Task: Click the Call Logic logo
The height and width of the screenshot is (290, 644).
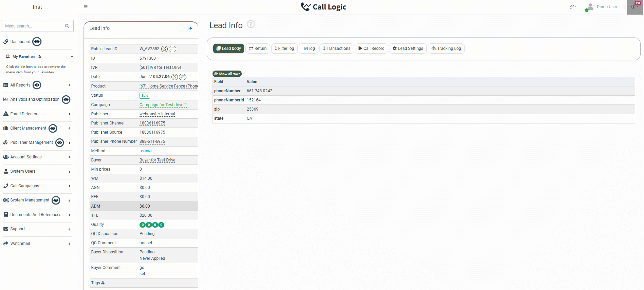Action: pyautogui.click(x=323, y=7)
